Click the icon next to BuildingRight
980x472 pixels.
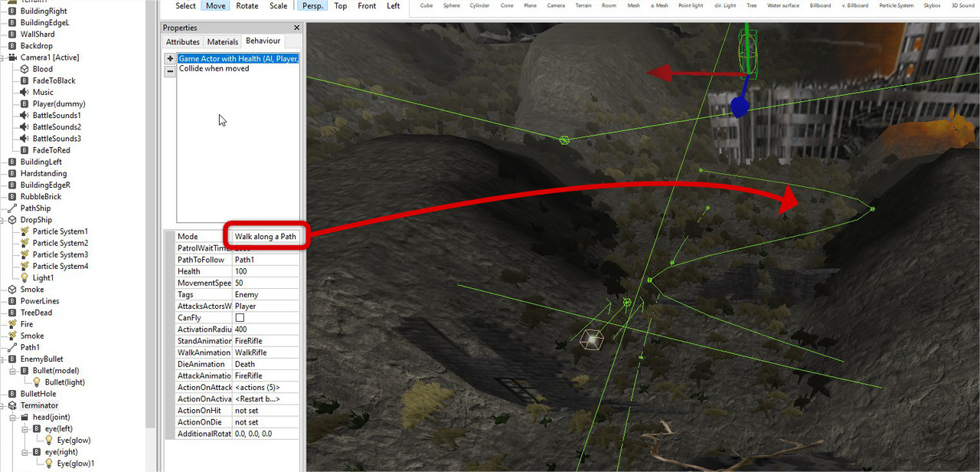point(12,11)
